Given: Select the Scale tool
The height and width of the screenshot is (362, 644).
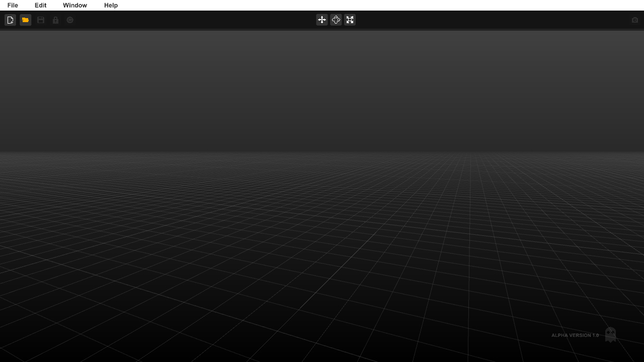Looking at the screenshot, I should point(350,20).
